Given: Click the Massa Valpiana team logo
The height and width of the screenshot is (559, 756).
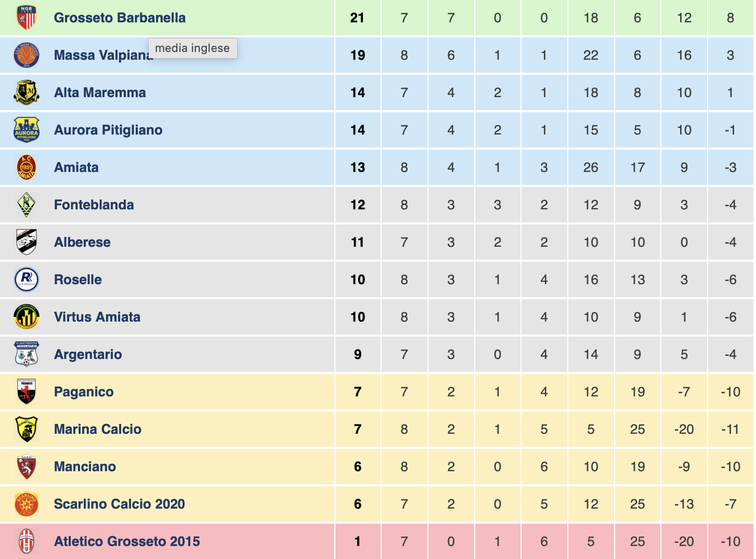Looking at the screenshot, I should coord(27,55).
